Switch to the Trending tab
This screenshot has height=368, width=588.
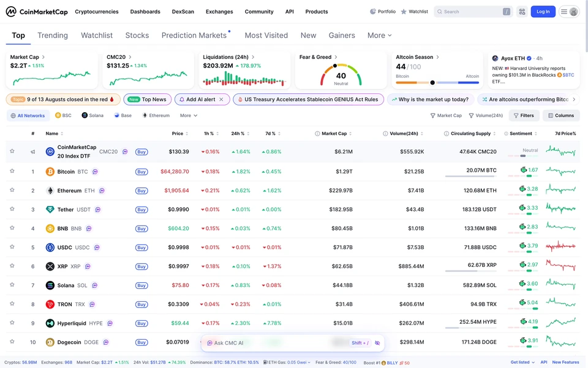(x=53, y=36)
